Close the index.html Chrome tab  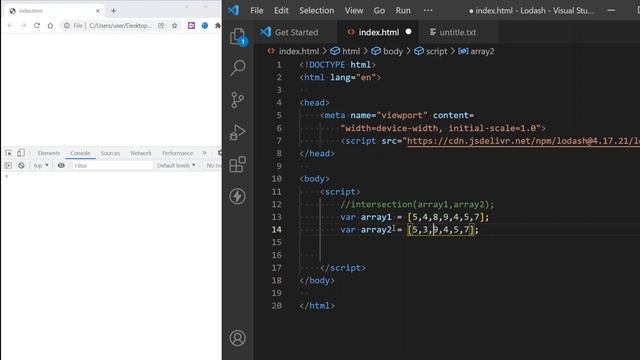98,11
